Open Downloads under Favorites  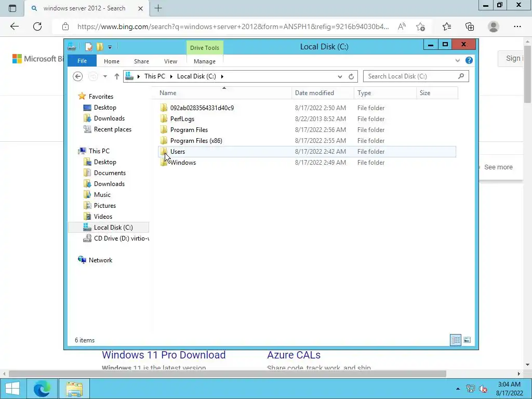pyautogui.click(x=109, y=118)
